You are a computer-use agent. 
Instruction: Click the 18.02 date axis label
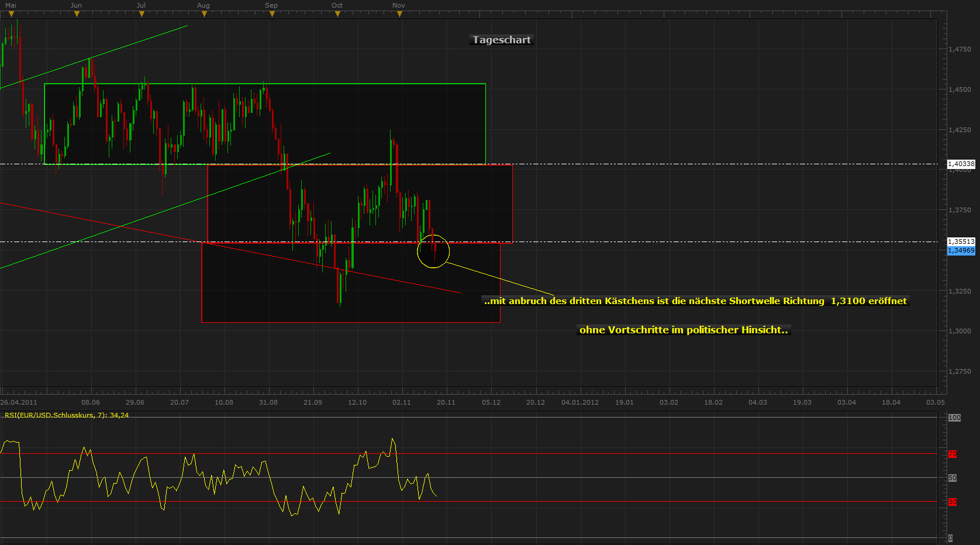[713, 402]
